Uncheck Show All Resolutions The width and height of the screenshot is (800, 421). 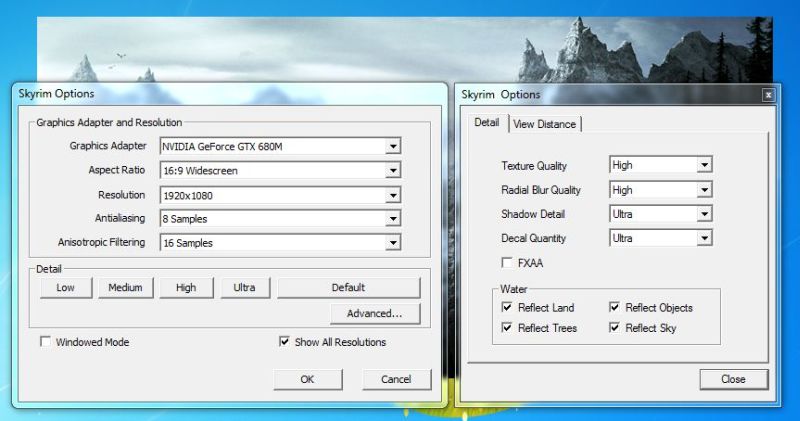(285, 342)
